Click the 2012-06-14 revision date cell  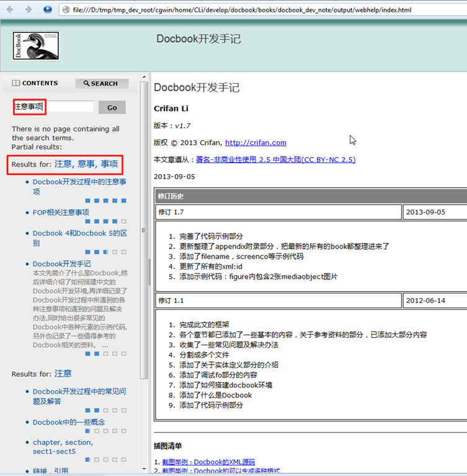point(435,301)
